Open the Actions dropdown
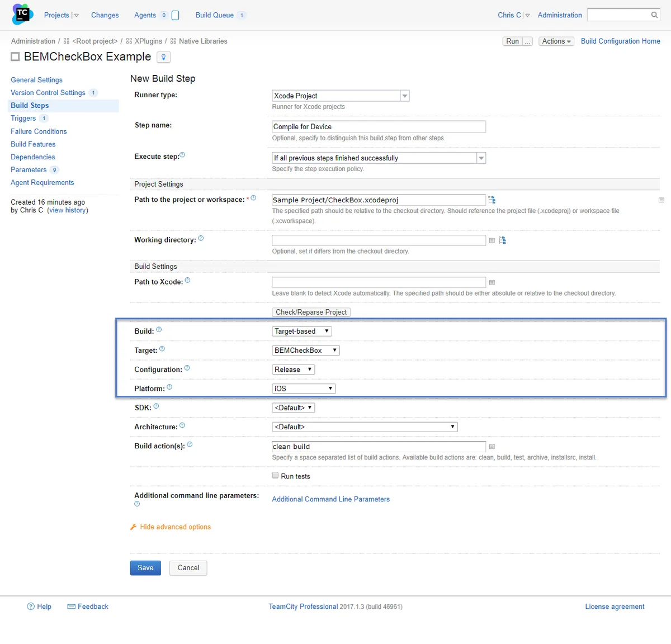The height and width of the screenshot is (644, 671). click(x=556, y=41)
